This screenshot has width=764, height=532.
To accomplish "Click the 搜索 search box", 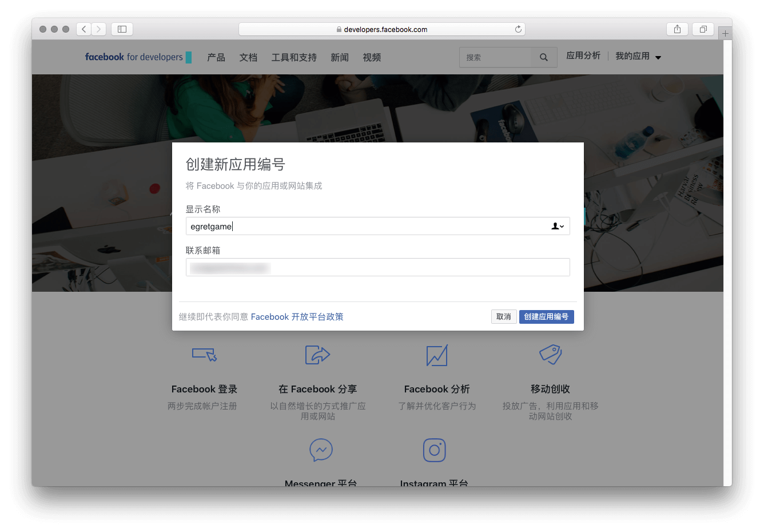I will [x=495, y=57].
